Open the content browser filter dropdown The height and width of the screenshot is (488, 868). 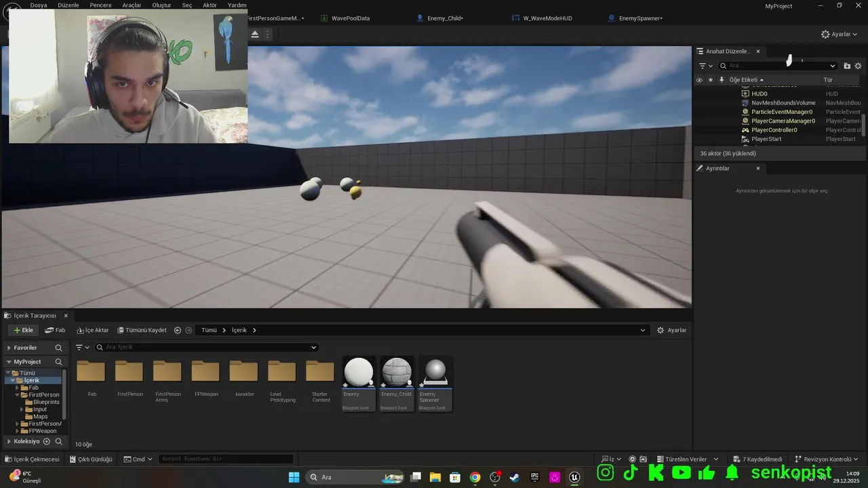pos(83,347)
